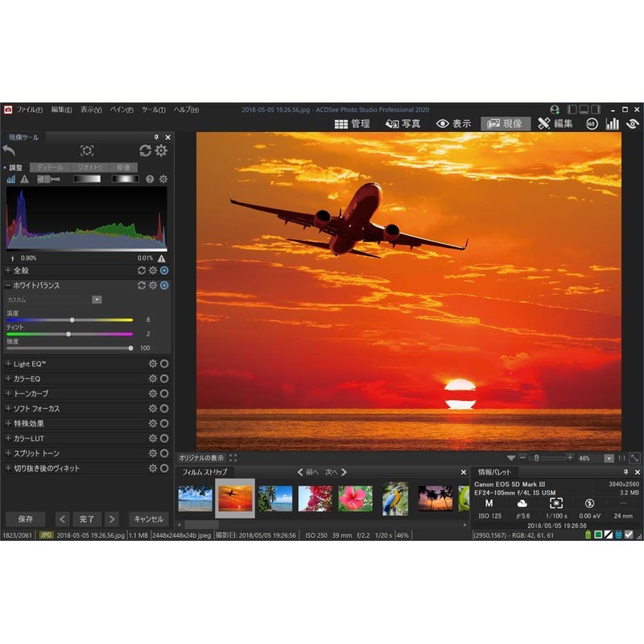Click the reset icon next to ホワイトバランス
Image resolution: width=644 pixels, height=644 pixels.
pyautogui.click(x=141, y=284)
